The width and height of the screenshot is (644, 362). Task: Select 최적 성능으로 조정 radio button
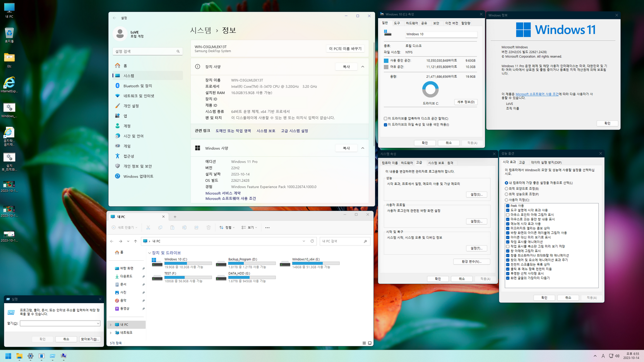506,194
